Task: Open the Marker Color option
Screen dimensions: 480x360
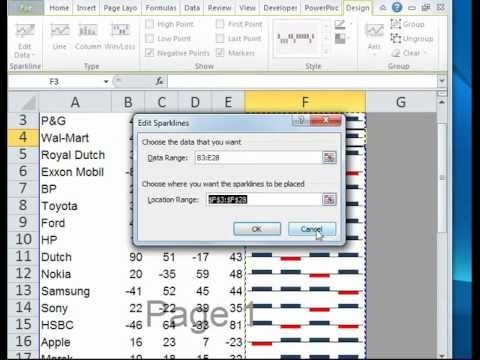Action: (x=342, y=39)
